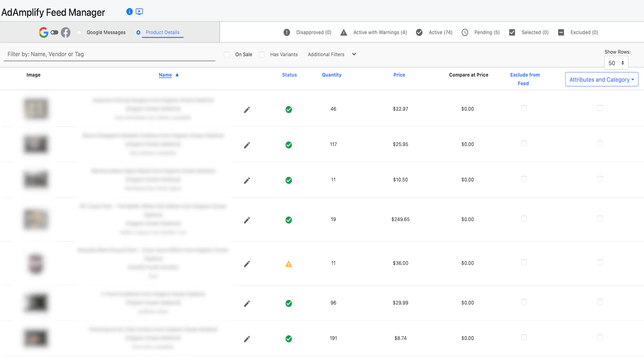The height and width of the screenshot is (362, 644).
Task: Click the Filter by Name, Vendor or Tag field
Action: (x=109, y=54)
